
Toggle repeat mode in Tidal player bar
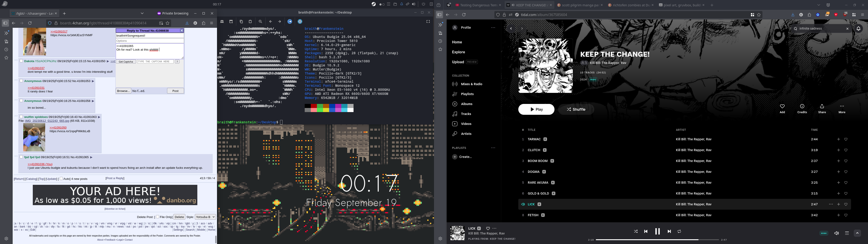coord(679,231)
